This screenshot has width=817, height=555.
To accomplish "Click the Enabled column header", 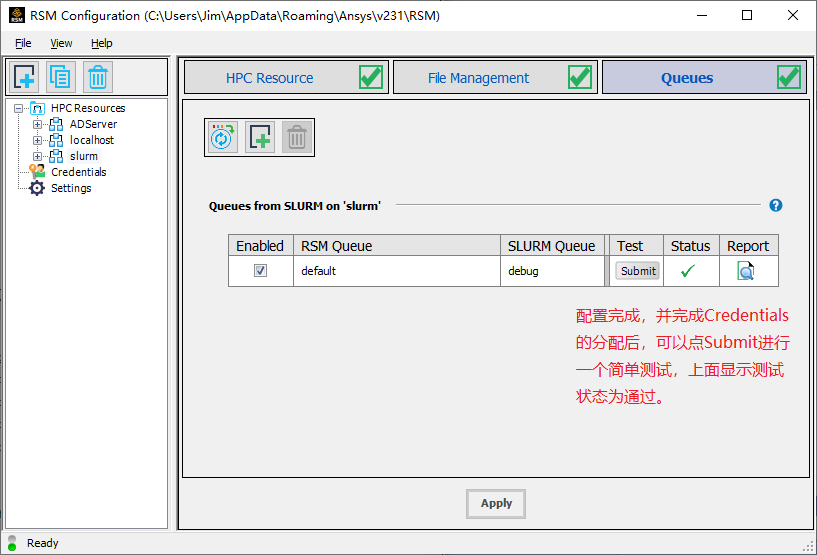I will tap(260, 245).
